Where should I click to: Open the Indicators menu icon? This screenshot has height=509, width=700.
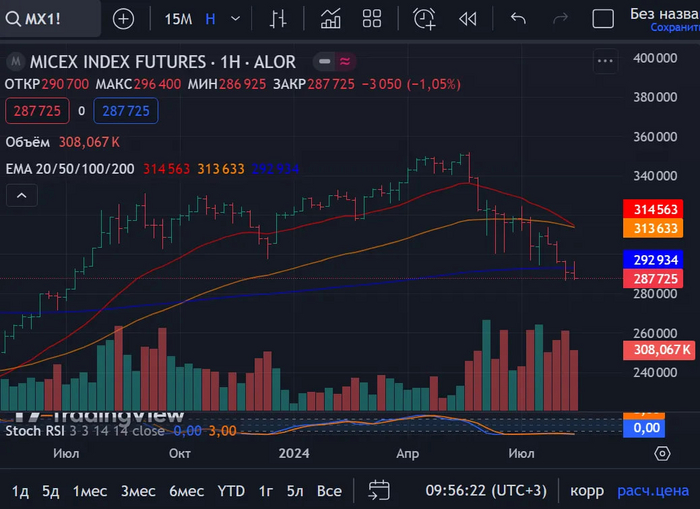pos(330,19)
